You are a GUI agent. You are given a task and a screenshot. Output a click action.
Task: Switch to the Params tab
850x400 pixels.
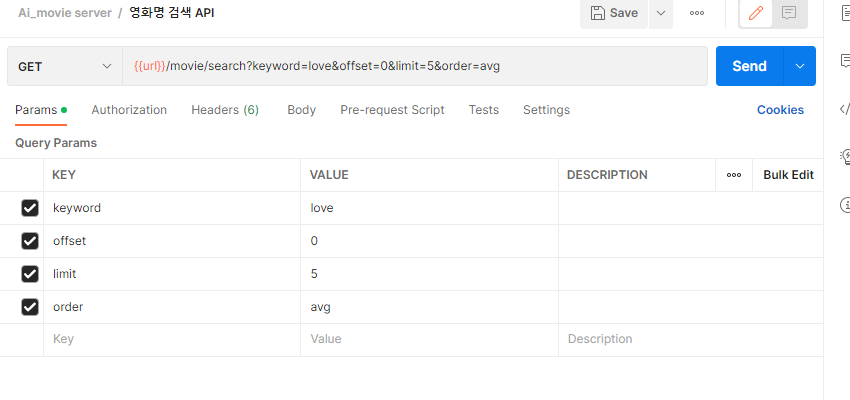pyautogui.click(x=41, y=110)
